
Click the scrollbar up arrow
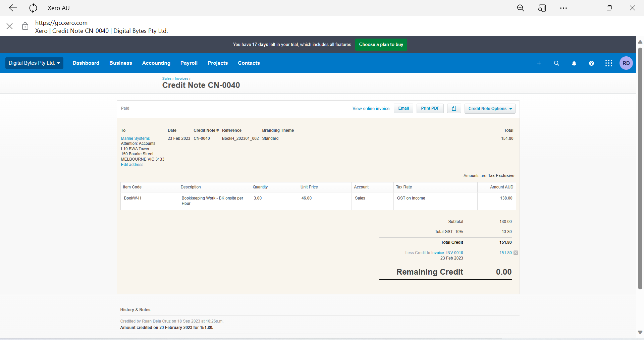[640, 42]
